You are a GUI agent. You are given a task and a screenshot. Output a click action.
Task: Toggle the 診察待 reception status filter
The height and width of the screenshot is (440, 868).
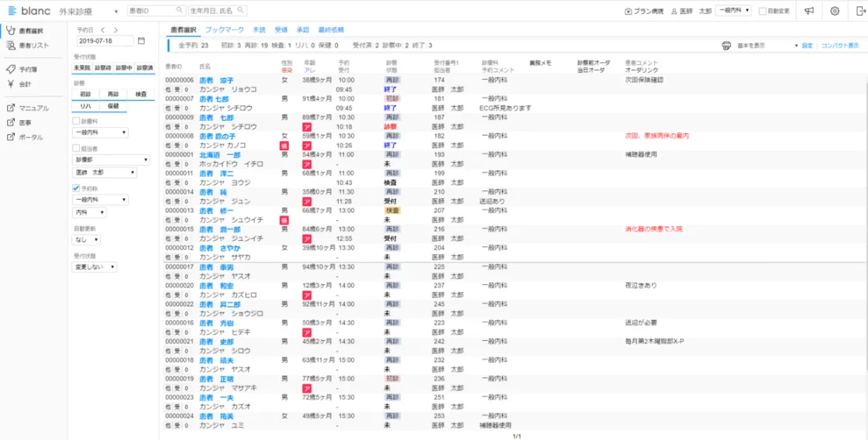click(103, 67)
